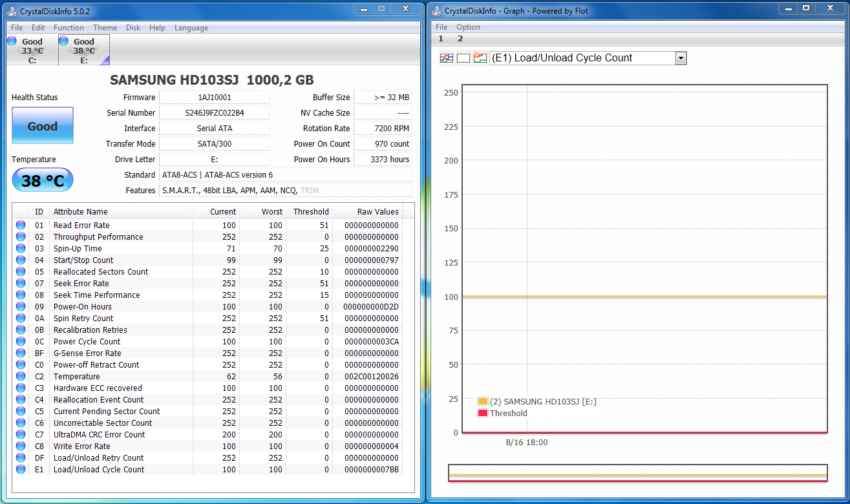850x504 pixels.
Task: Click status orb for Power-off Retract Count
Action: [21, 365]
